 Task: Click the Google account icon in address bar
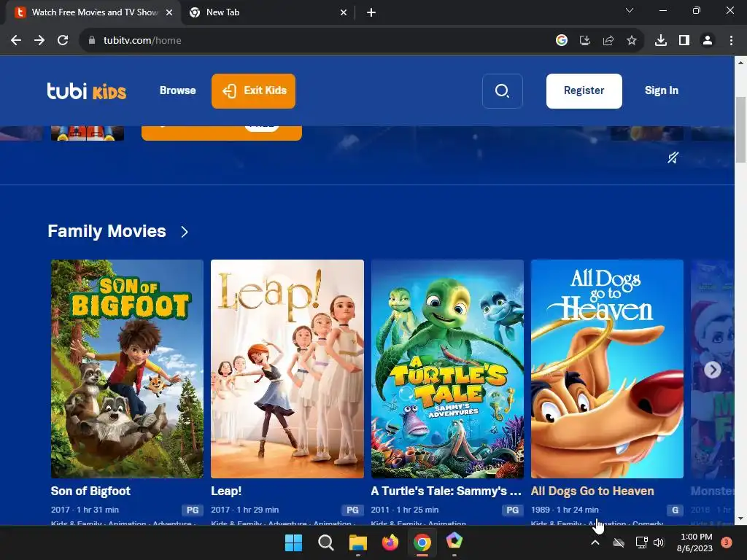(562, 41)
